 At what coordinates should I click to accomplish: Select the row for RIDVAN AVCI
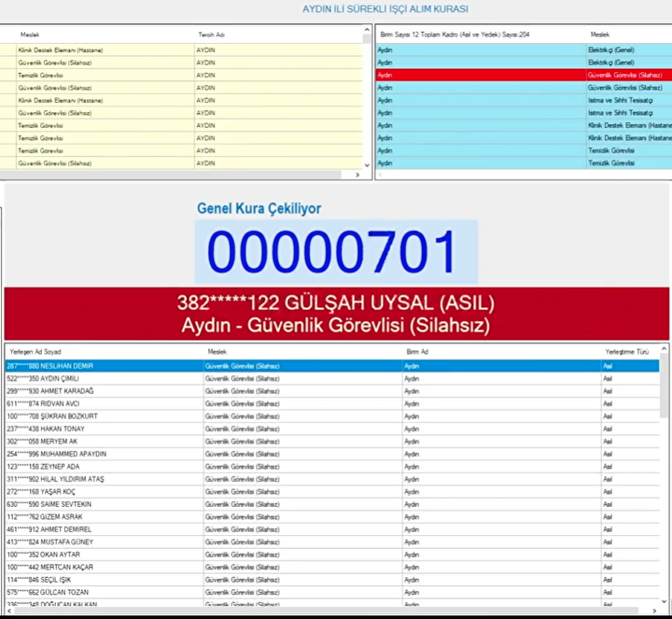[x=332, y=404]
